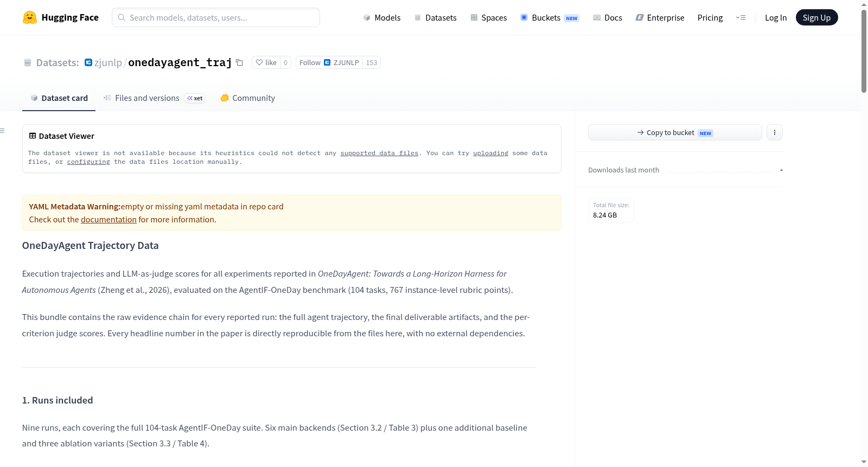Follow the ZJUNLP organization
Viewport: 868px width, 467px height.
click(329, 62)
